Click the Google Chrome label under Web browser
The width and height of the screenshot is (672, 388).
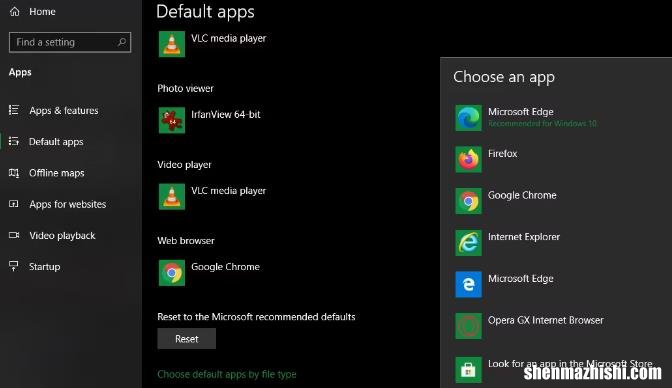click(x=225, y=267)
